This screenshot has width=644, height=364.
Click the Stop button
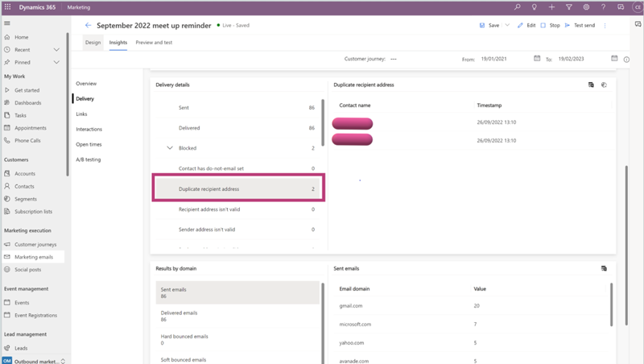click(x=550, y=26)
